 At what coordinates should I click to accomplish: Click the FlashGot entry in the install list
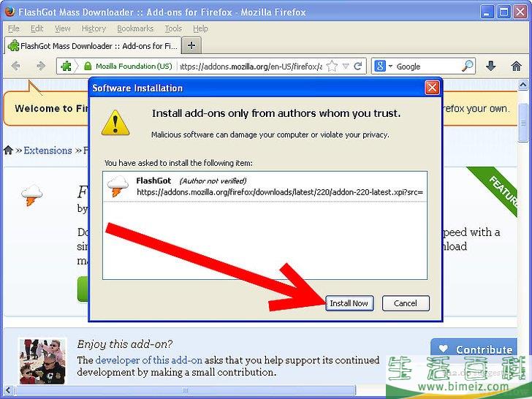tap(265, 186)
